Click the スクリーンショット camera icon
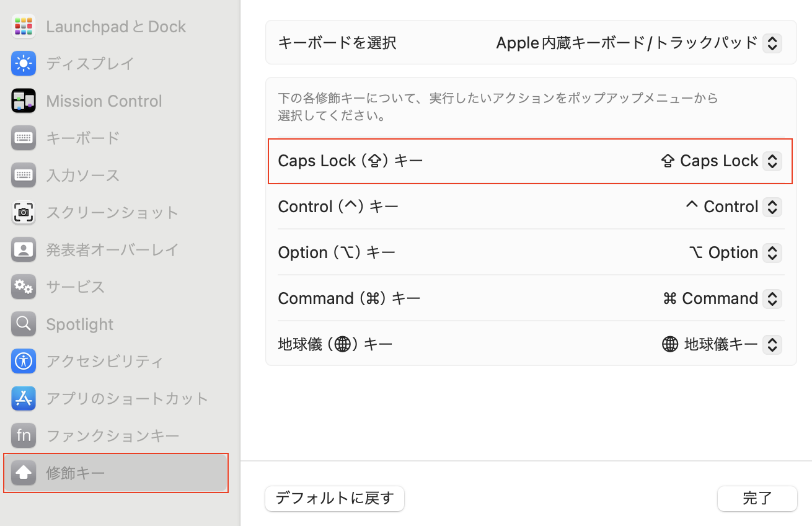The height and width of the screenshot is (526, 812). tap(24, 212)
